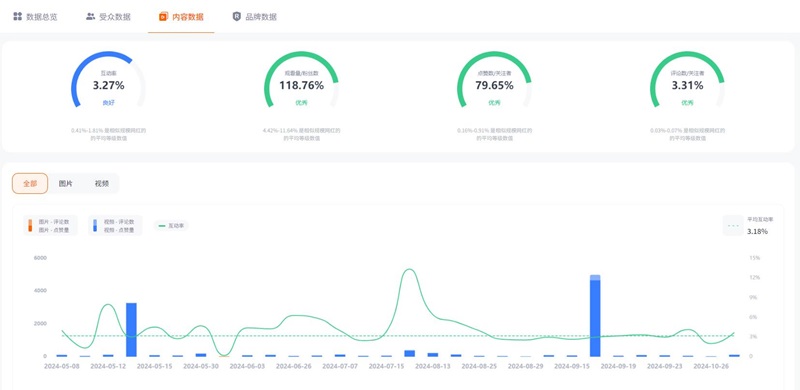Click the 3.27% 互动率 gauge
Image resolution: width=800 pixels, height=390 pixels.
pyautogui.click(x=108, y=80)
